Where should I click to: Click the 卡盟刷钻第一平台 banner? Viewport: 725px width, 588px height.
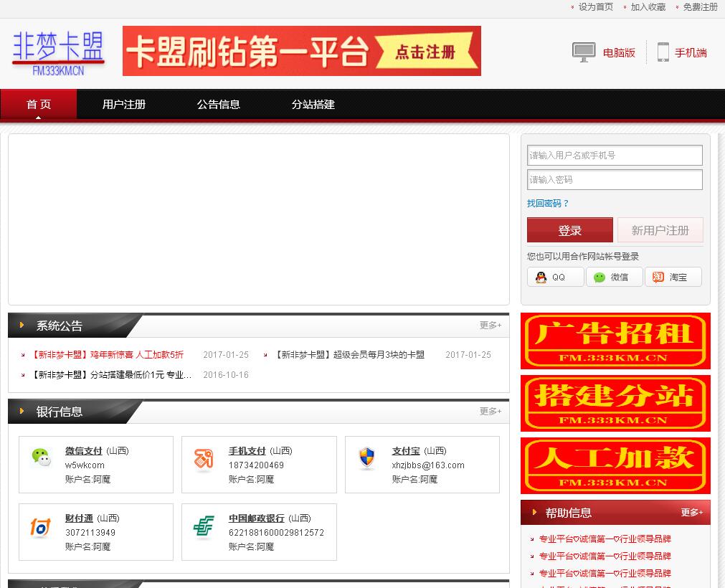[x=302, y=51]
